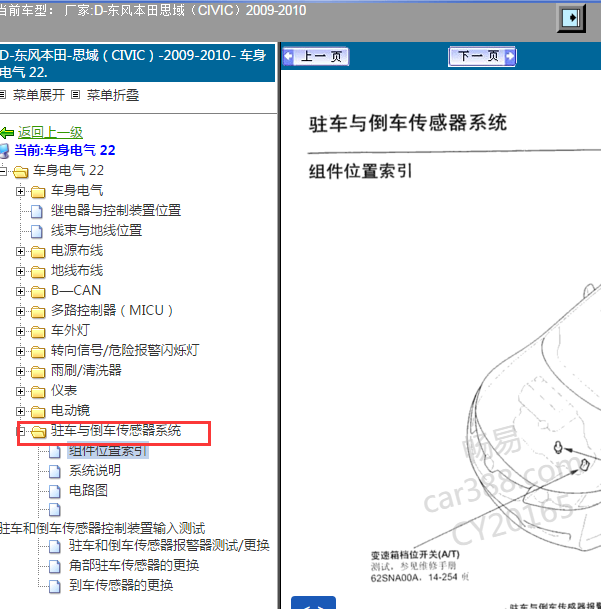Viewport: 601px width, 609px height.
Task: Click document icon beside 电路图
Action: (x=55, y=492)
